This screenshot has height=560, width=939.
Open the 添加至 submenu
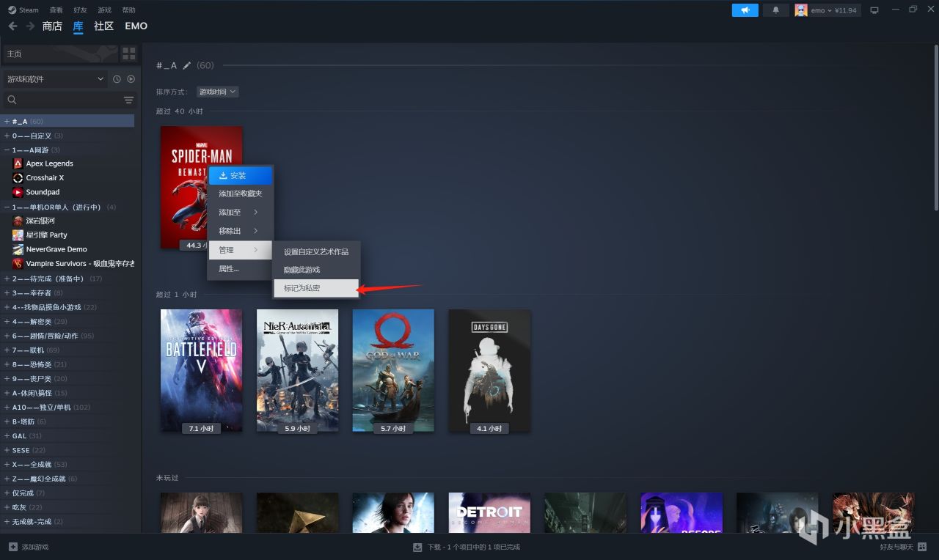241,212
